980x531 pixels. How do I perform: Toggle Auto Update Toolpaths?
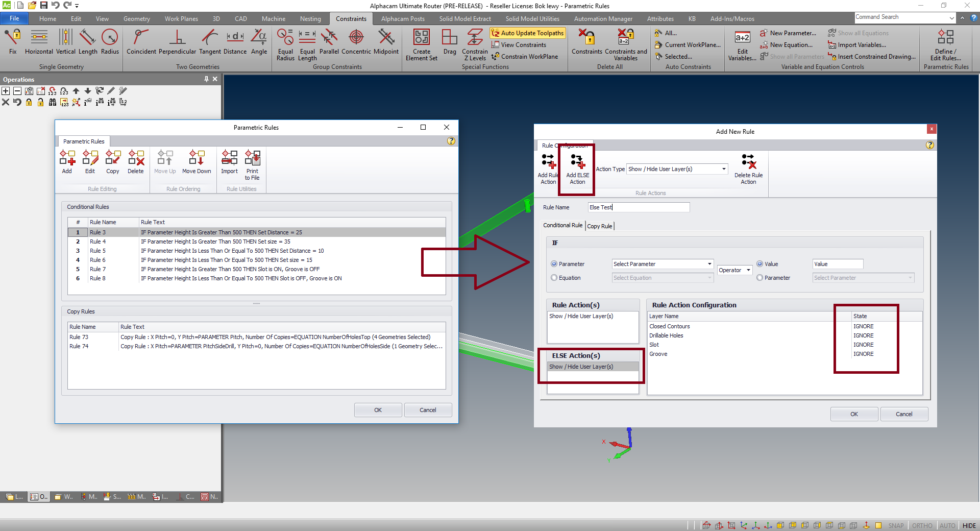528,33
